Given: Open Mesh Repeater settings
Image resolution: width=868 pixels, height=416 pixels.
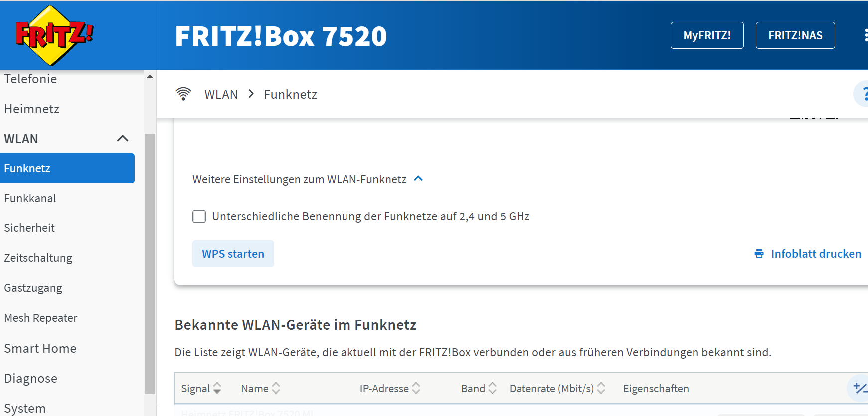Looking at the screenshot, I should (41, 318).
